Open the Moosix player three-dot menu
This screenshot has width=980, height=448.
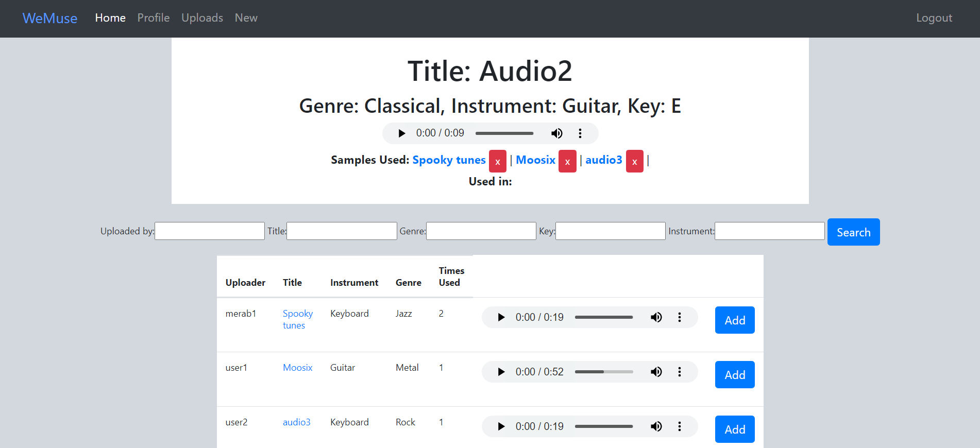point(680,371)
